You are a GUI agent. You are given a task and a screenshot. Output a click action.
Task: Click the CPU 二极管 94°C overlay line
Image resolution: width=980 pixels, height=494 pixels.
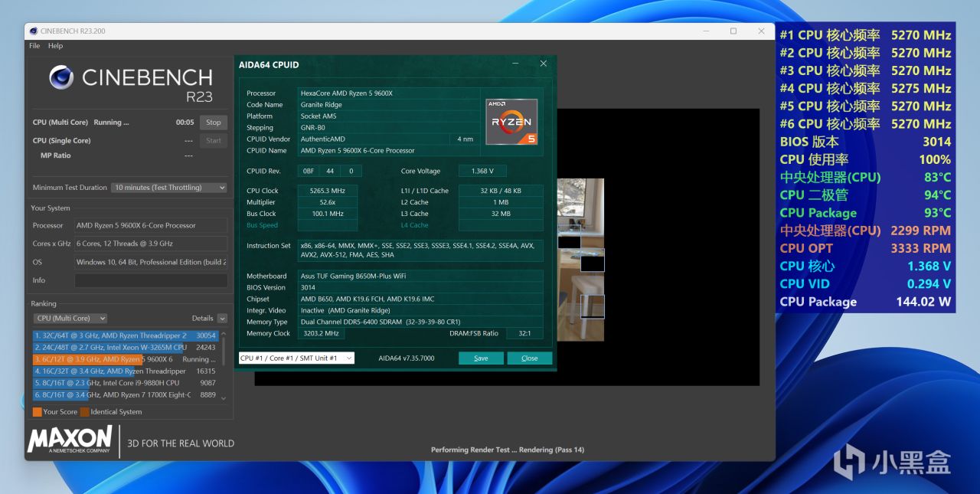point(865,195)
